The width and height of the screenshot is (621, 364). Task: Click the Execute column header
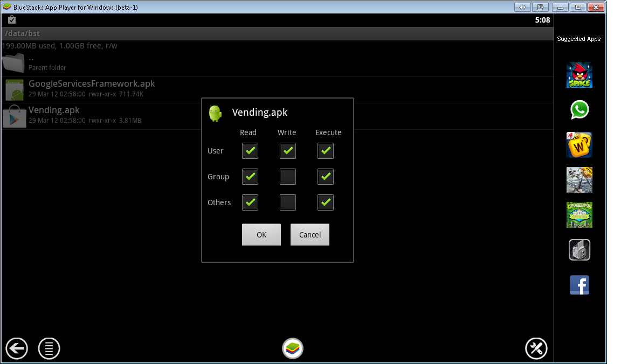[328, 132]
